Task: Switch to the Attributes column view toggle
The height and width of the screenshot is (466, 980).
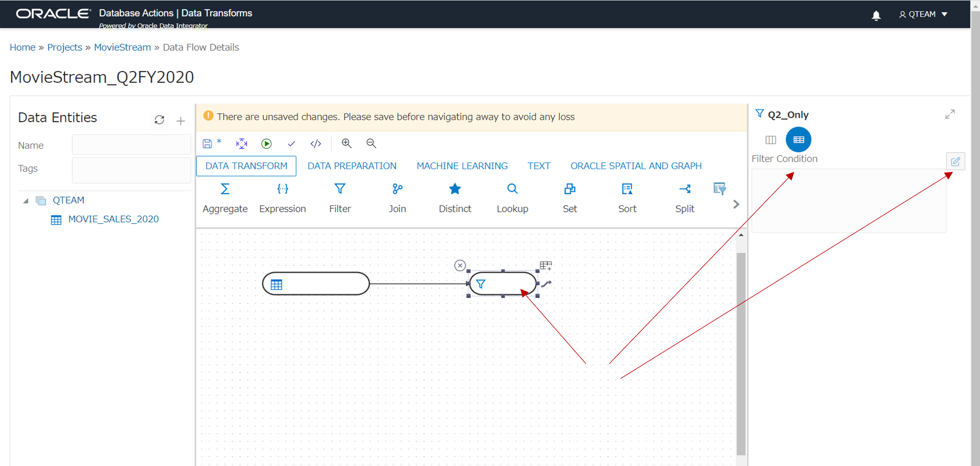Action: (x=770, y=140)
